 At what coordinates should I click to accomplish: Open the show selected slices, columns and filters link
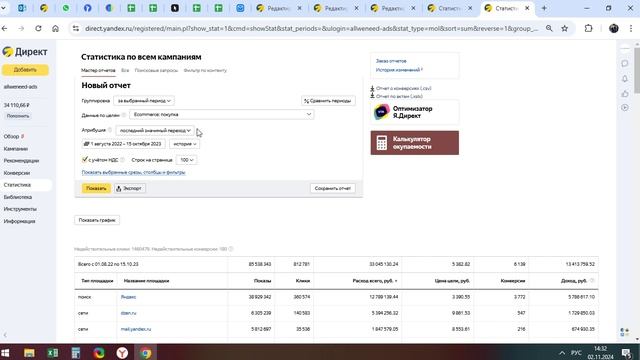click(x=133, y=172)
